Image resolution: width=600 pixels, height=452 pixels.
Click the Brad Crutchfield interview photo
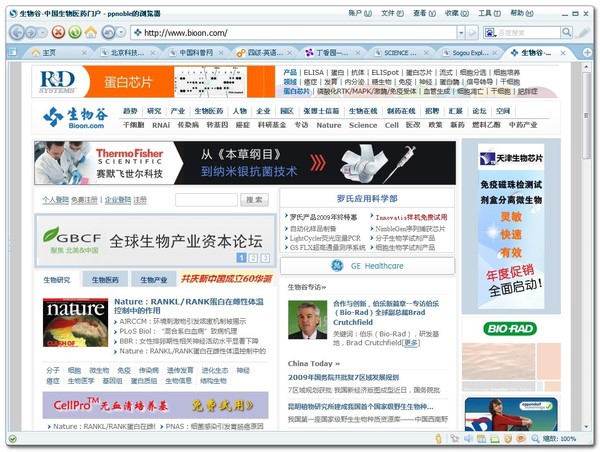click(307, 320)
